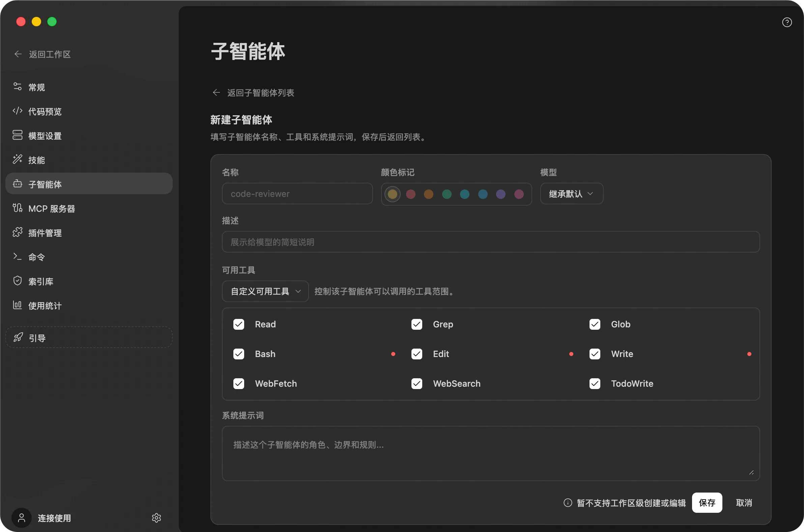This screenshot has height=532, width=804.
Task: Open settings via the gear icon
Action: [156, 518]
